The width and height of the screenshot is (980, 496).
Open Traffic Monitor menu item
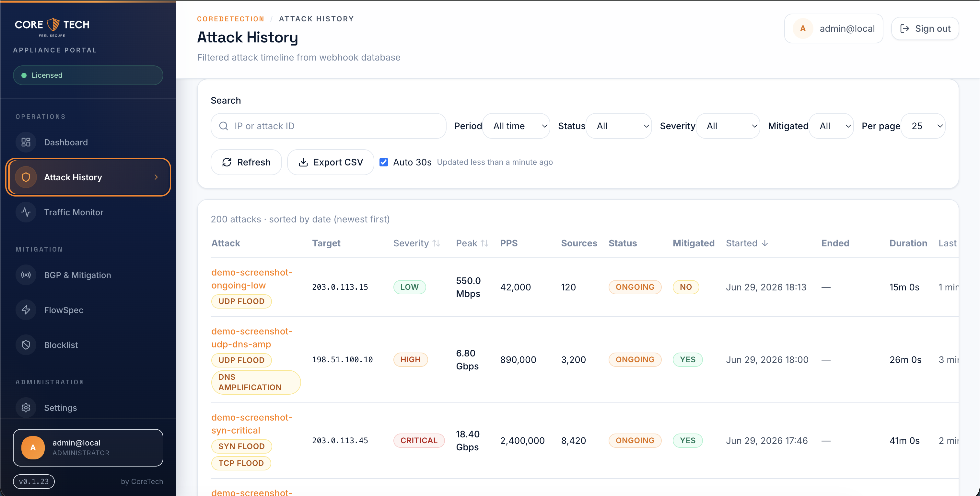coord(88,212)
